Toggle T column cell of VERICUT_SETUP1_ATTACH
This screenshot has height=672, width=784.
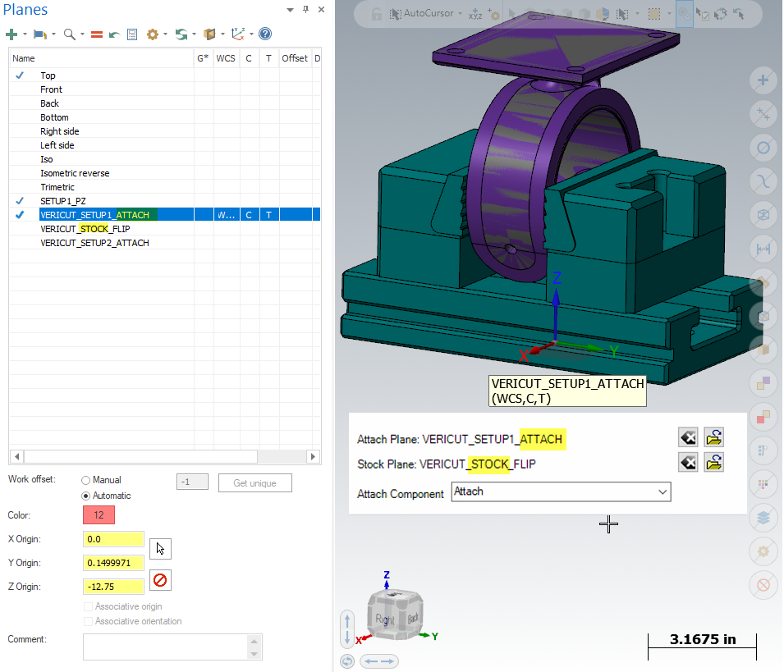pos(269,215)
